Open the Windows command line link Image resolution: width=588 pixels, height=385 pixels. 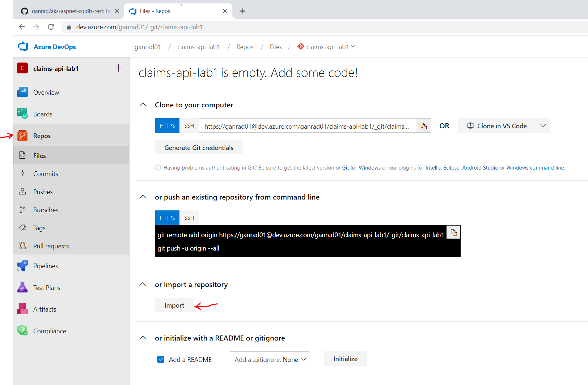coord(535,168)
